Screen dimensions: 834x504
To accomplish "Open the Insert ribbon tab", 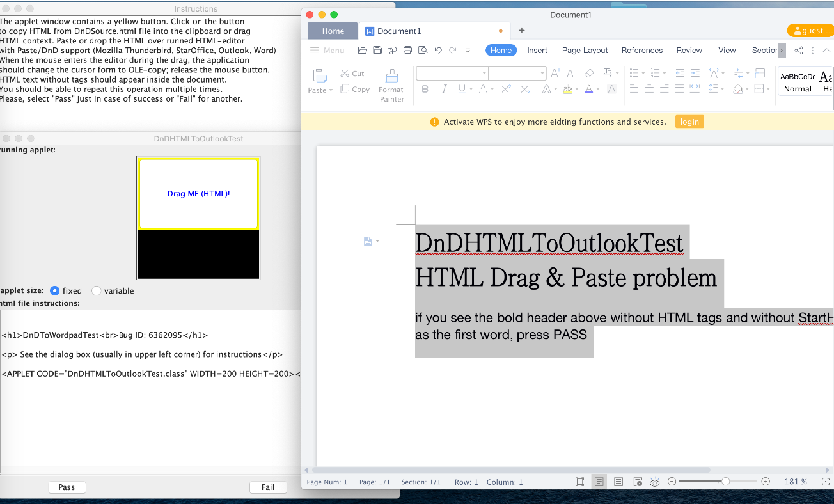I will pyautogui.click(x=537, y=51).
